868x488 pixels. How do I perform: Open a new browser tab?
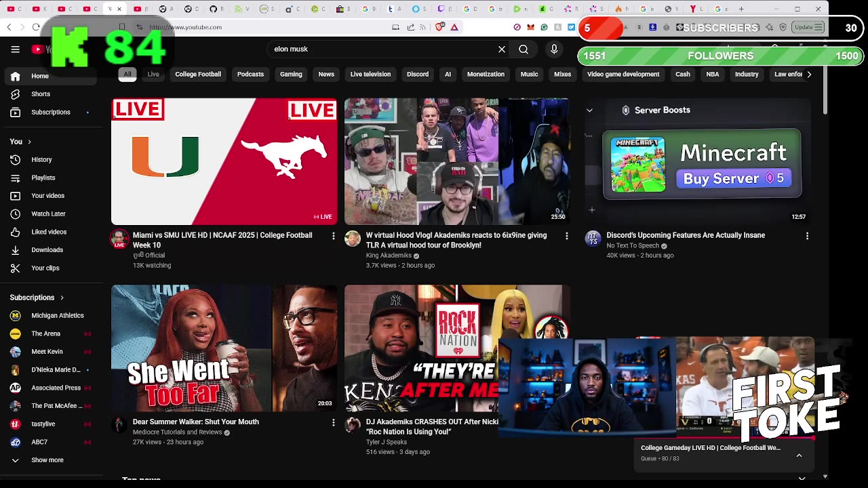pyautogui.click(x=741, y=9)
